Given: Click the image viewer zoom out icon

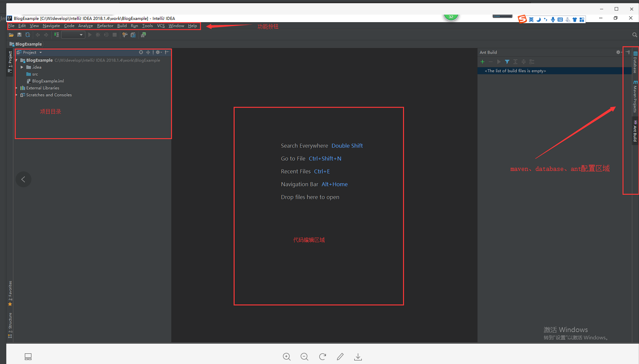Looking at the screenshot, I should (x=305, y=356).
